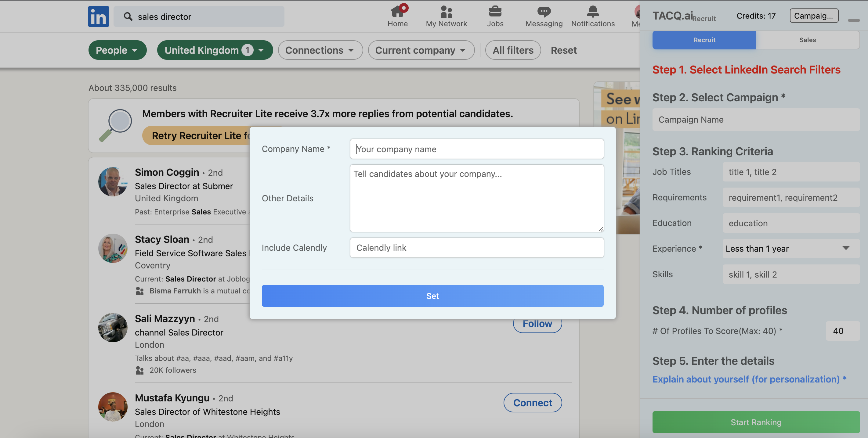Click the 'About 335,000 results' text

(132, 88)
